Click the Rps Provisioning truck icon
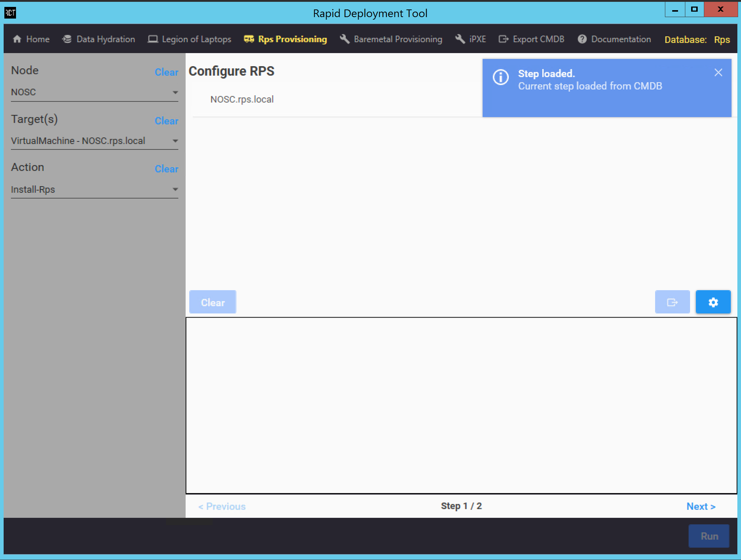Screen dimensions: 741x560 click(249, 39)
